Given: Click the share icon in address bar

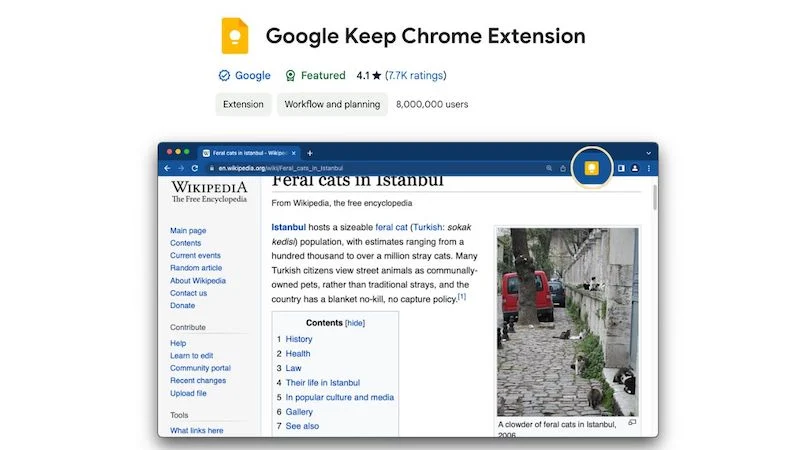Looking at the screenshot, I should [563, 168].
